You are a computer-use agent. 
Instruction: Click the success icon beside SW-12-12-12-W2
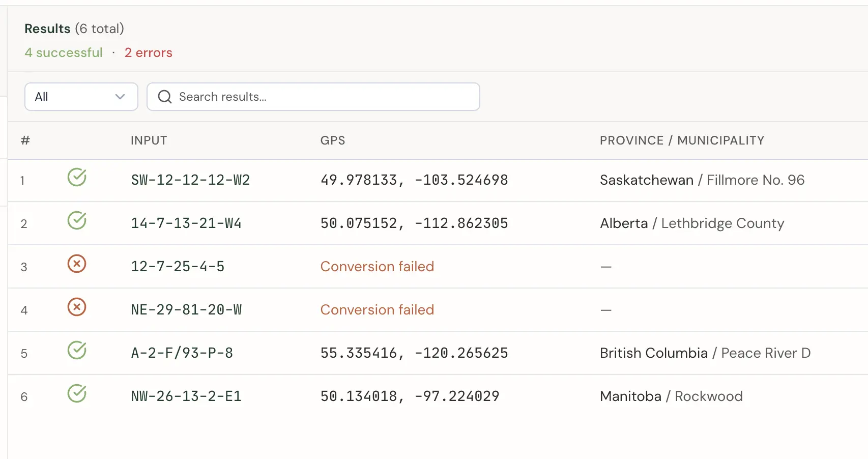(x=76, y=178)
